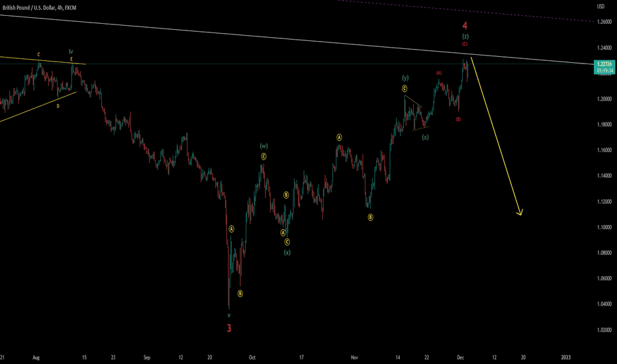617x364 pixels.
Task: Click the 1.08000 price axis label
Action: tap(604, 253)
